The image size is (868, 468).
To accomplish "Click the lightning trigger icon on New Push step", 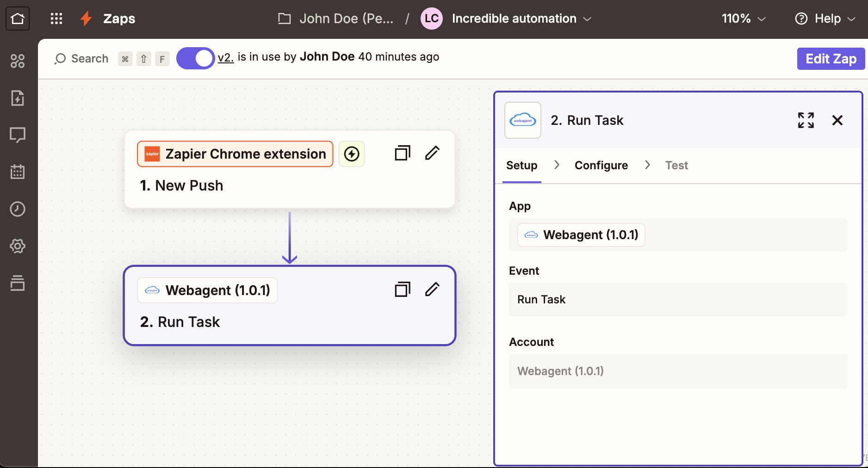I will pos(352,154).
